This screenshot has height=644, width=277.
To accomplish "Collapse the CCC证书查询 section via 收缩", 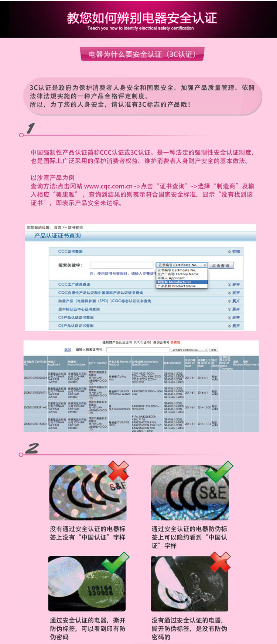I will (x=234, y=251).
